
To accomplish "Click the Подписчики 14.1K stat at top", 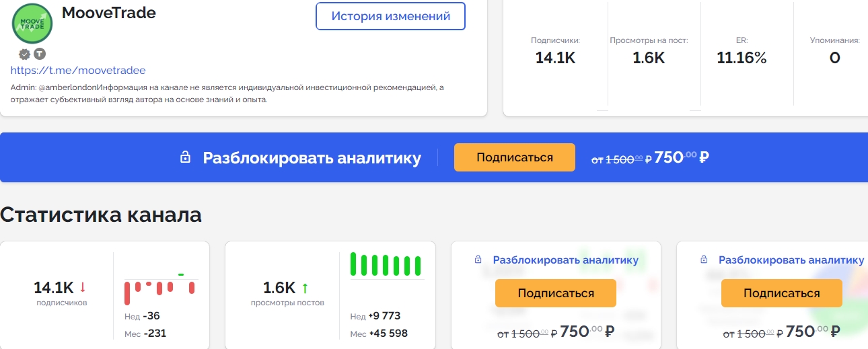I will click(x=555, y=51).
